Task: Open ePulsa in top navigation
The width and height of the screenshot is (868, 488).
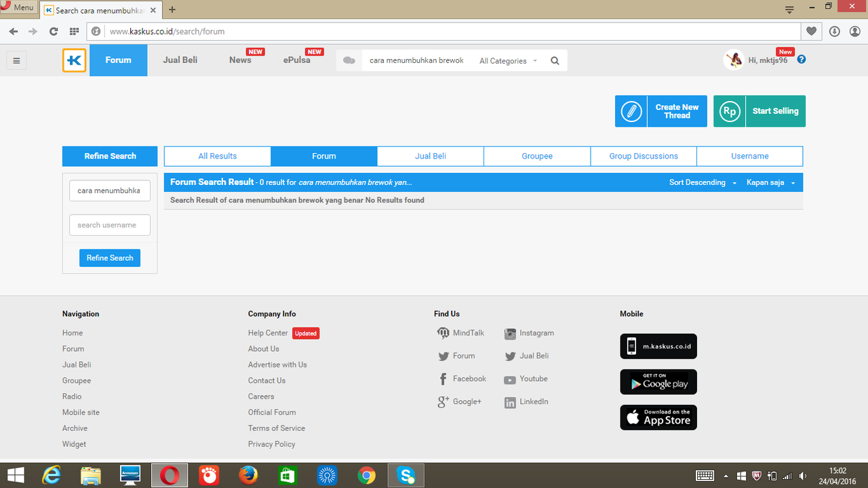Action: 297,60
